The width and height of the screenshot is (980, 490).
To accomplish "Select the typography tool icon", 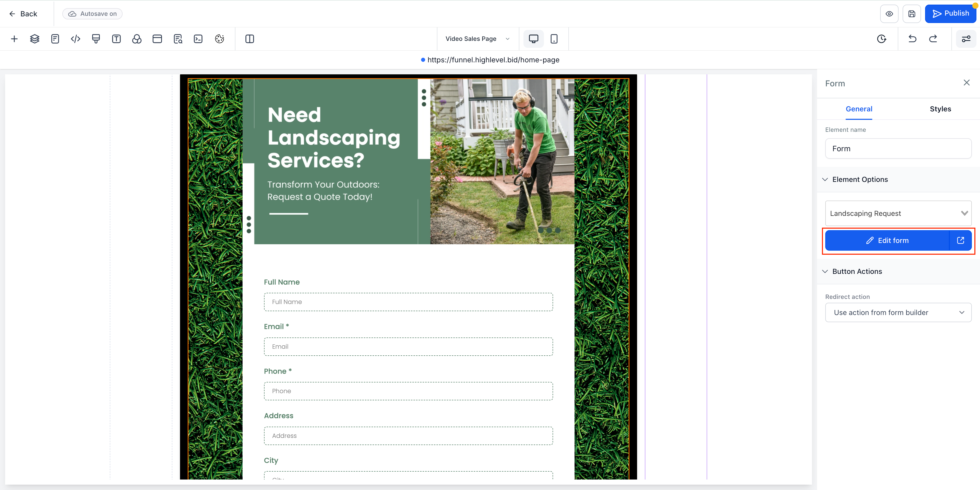I will tap(116, 39).
